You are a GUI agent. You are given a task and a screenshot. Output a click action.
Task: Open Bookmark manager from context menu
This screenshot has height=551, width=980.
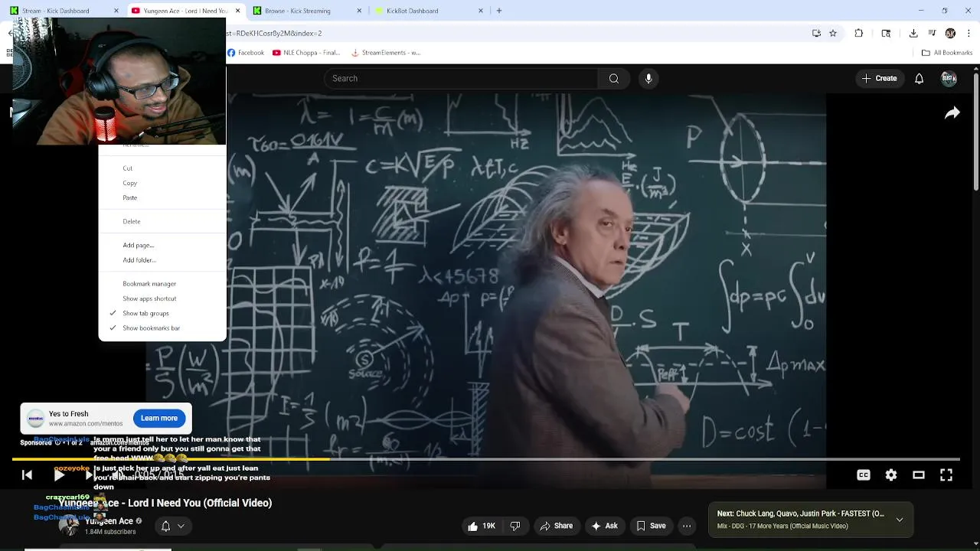[162, 284]
